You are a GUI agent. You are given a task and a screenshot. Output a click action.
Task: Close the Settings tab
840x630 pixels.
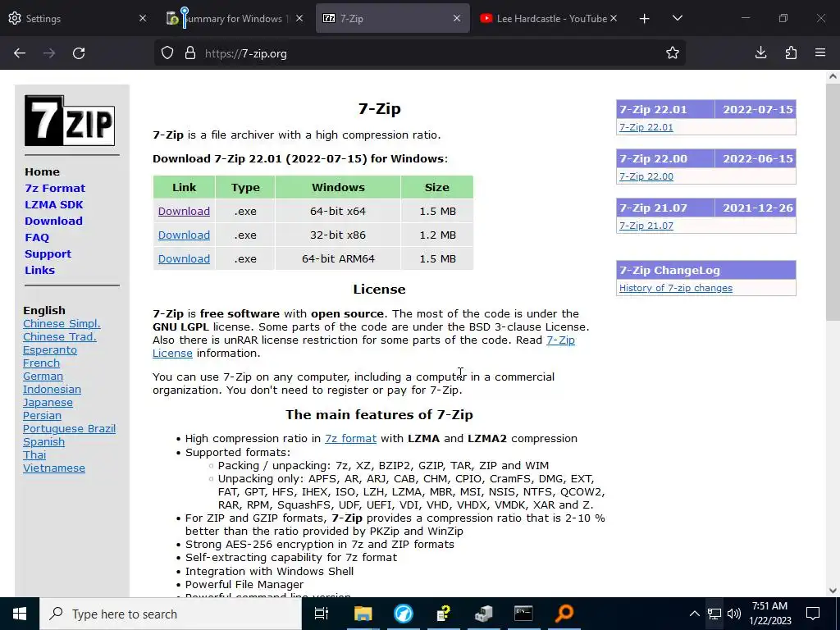pos(143,18)
